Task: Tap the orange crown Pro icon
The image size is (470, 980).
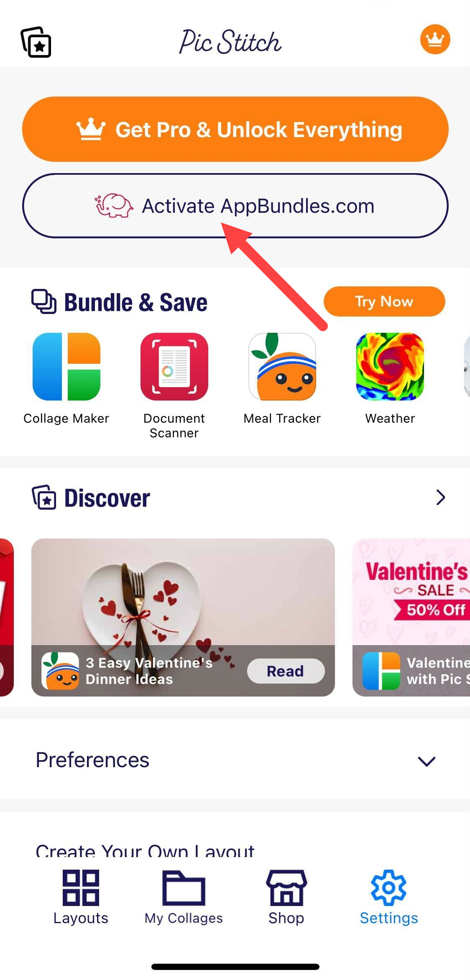Action: click(435, 39)
